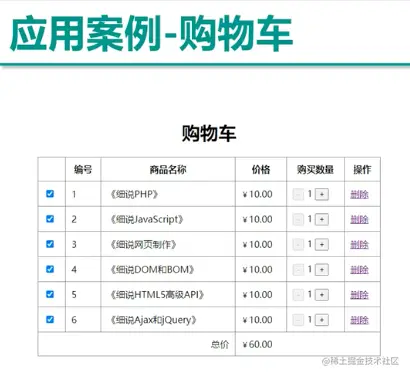The height and width of the screenshot is (377, 410).
Task: Click the 商品名称 column header
Action: 168,169
